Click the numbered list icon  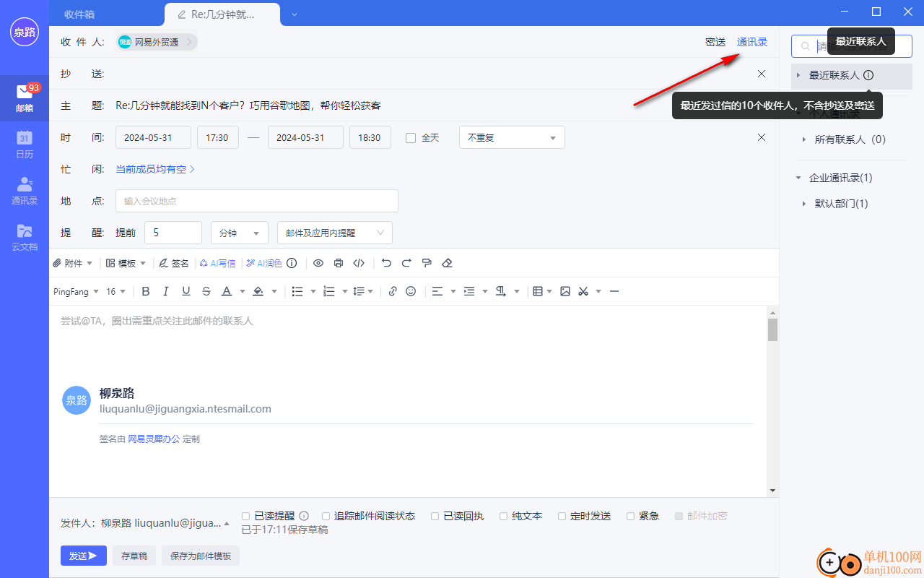pyautogui.click(x=329, y=291)
